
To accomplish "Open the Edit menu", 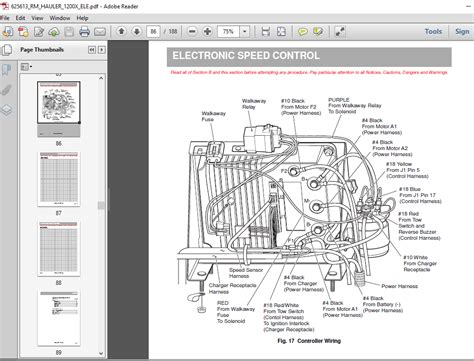I will [20, 18].
